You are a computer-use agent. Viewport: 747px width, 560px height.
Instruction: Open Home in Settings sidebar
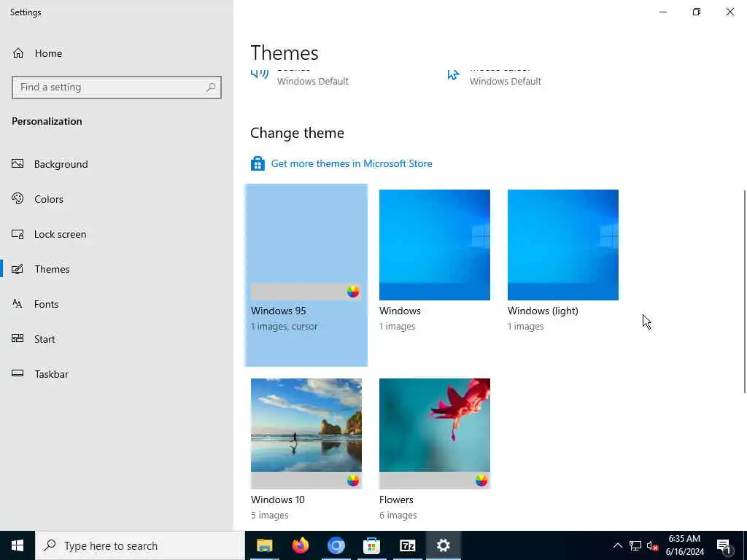37,53
